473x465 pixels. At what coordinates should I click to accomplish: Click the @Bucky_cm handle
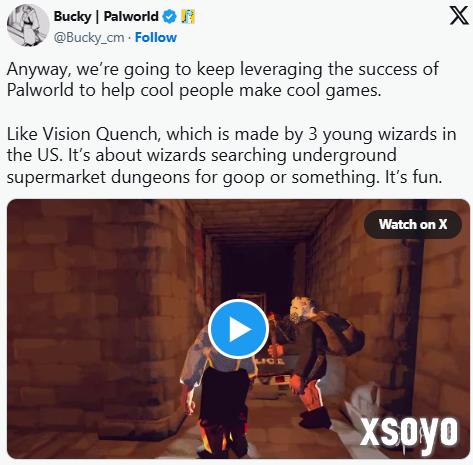(89, 37)
